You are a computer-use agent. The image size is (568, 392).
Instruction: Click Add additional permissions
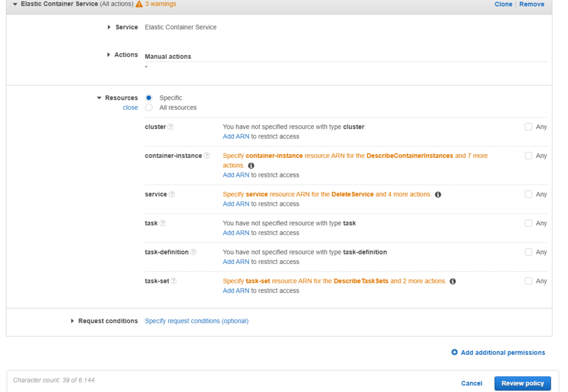pos(498,353)
